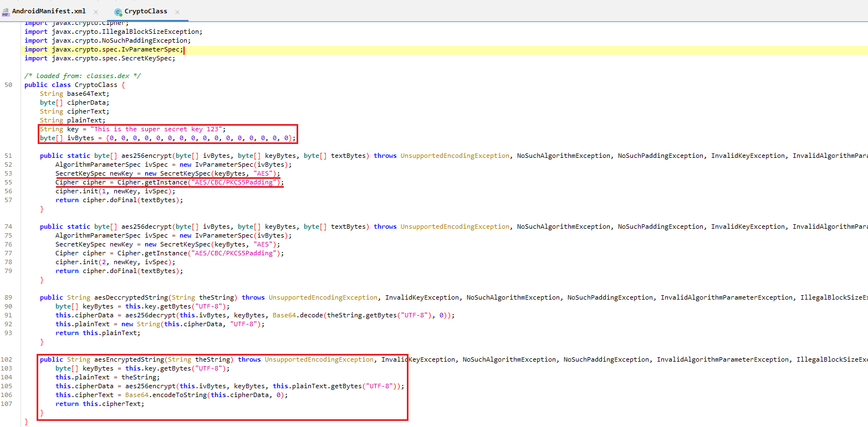Close the AndroidManifest.xml tab
868x427 pixels.
click(x=96, y=12)
